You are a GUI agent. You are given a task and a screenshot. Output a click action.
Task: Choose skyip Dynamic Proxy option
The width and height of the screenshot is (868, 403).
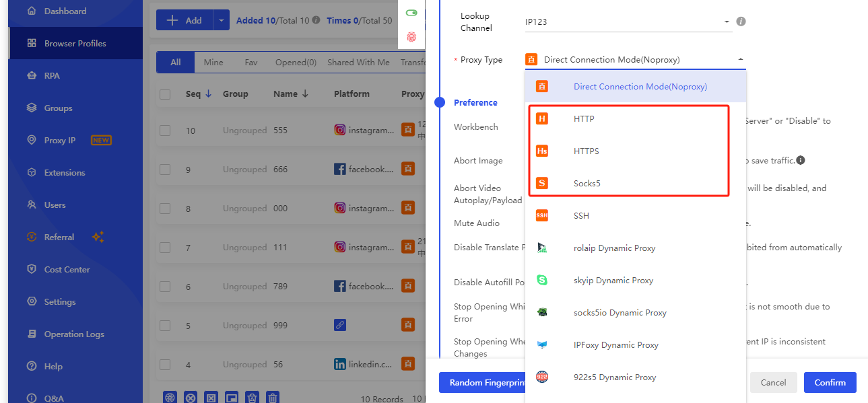click(636, 281)
